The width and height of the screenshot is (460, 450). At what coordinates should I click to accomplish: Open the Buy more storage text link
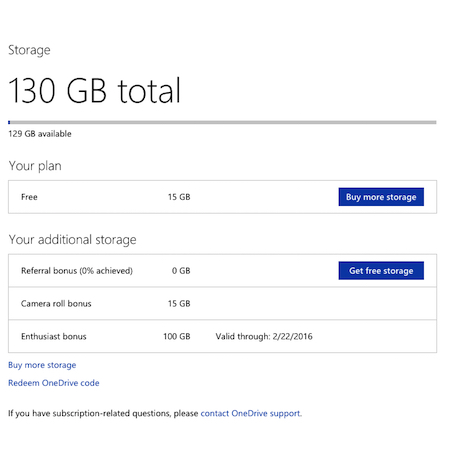(x=42, y=365)
